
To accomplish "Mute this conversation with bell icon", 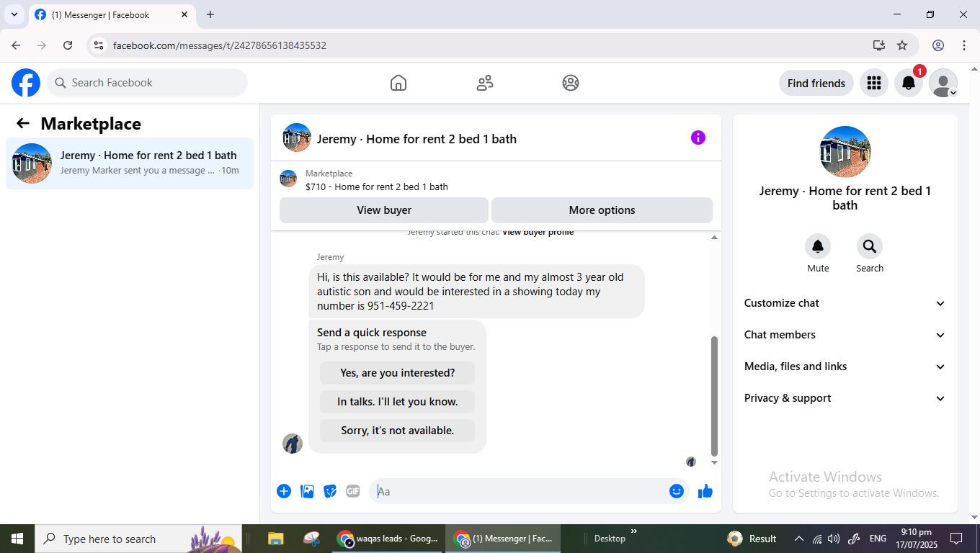I will (818, 246).
